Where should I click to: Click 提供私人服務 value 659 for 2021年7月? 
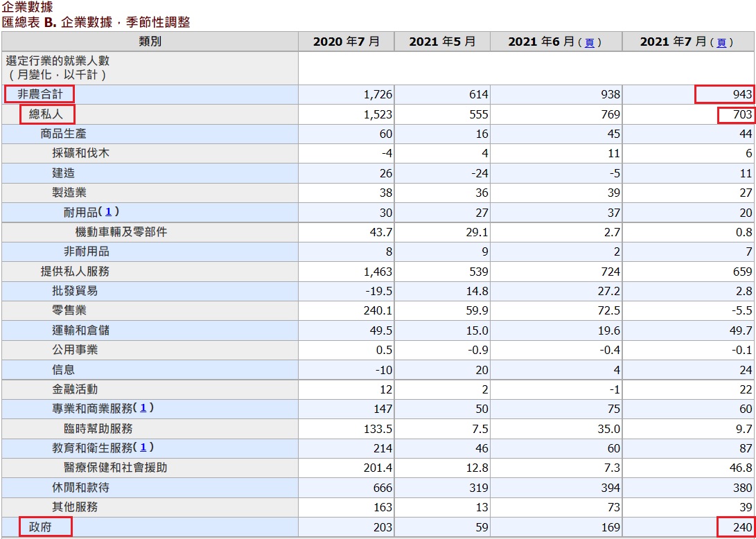(744, 272)
